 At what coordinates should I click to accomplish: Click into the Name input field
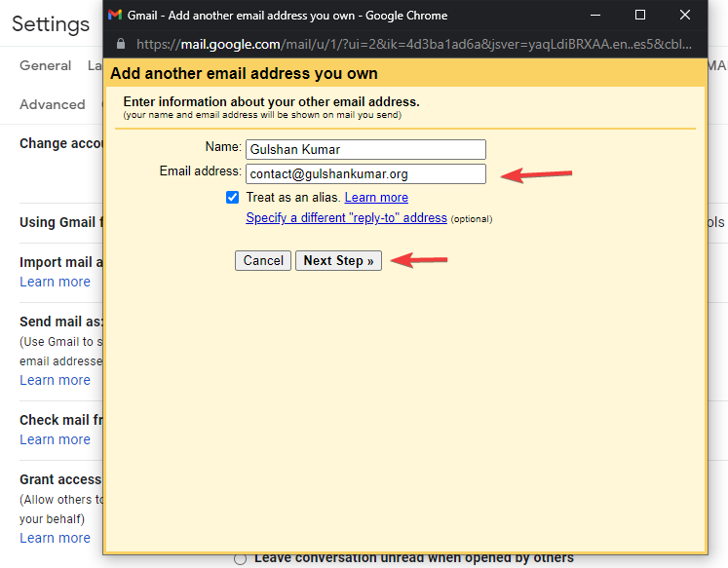(365, 149)
